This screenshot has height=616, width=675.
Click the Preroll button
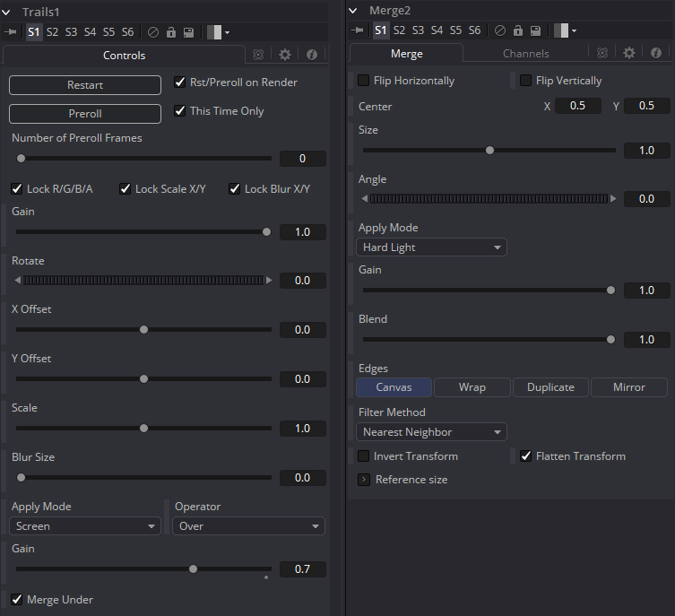pos(85,114)
